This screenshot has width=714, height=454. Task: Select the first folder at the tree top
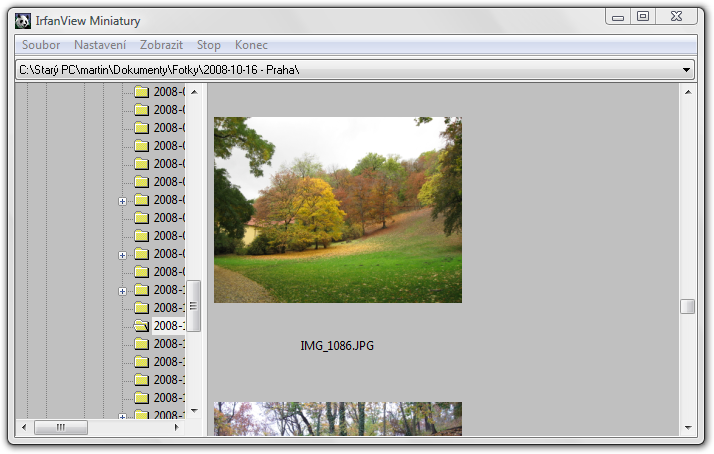point(159,92)
